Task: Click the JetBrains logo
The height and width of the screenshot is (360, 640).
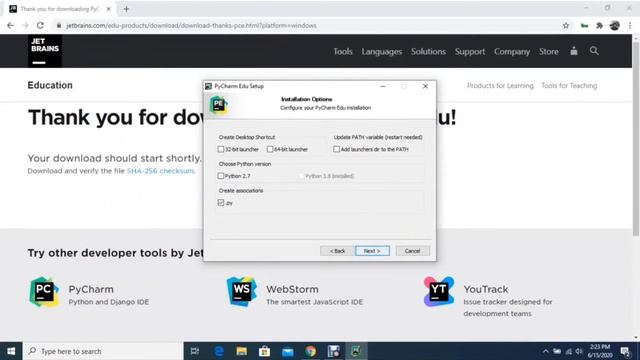Action: tap(45, 51)
